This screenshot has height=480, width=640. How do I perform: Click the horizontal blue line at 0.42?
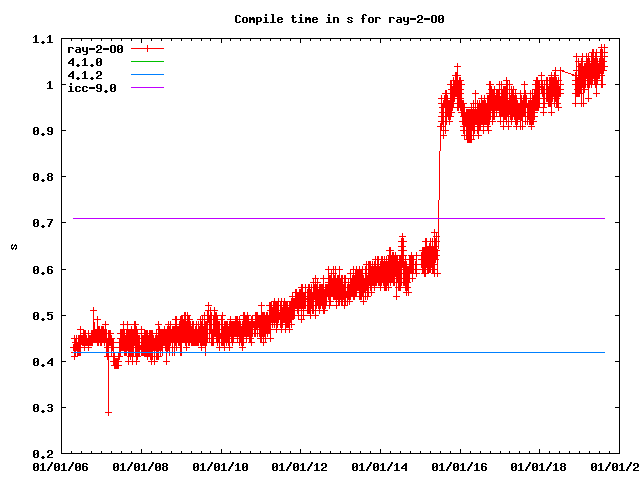tap(300, 352)
